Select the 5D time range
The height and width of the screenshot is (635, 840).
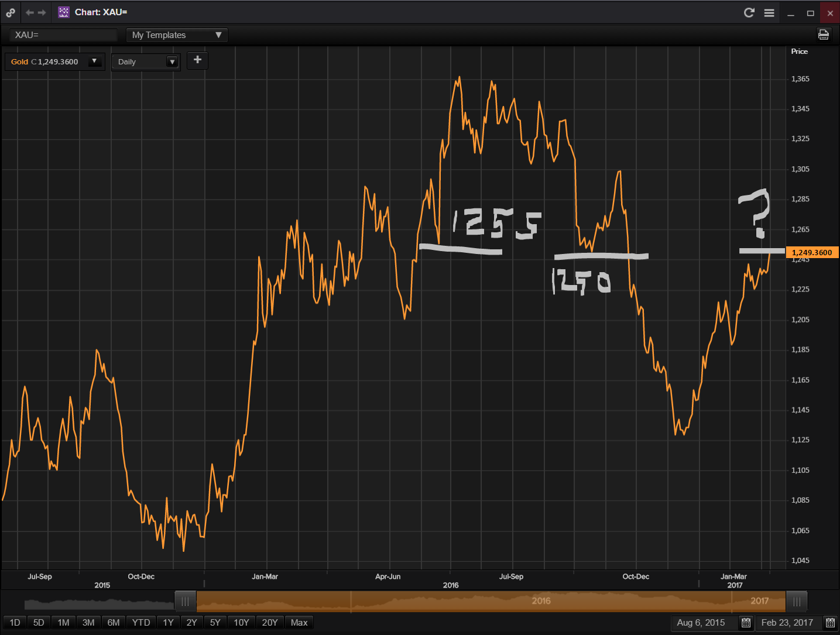39,623
